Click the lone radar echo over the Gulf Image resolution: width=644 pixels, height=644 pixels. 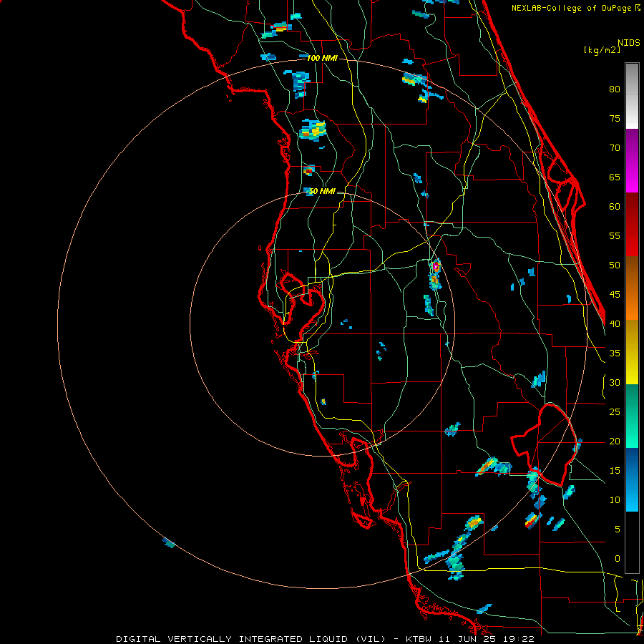pyautogui.click(x=168, y=542)
